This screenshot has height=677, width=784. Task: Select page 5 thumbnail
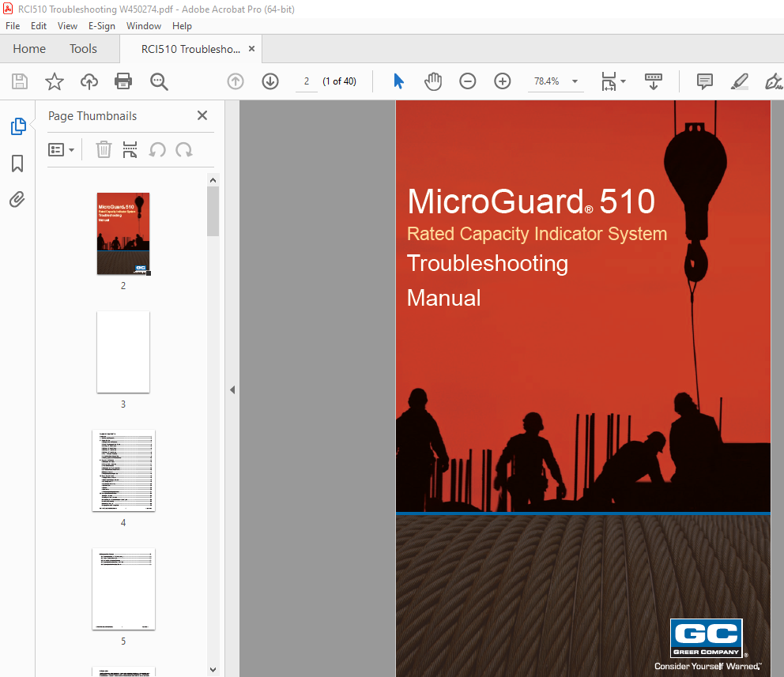pos(123,589)
